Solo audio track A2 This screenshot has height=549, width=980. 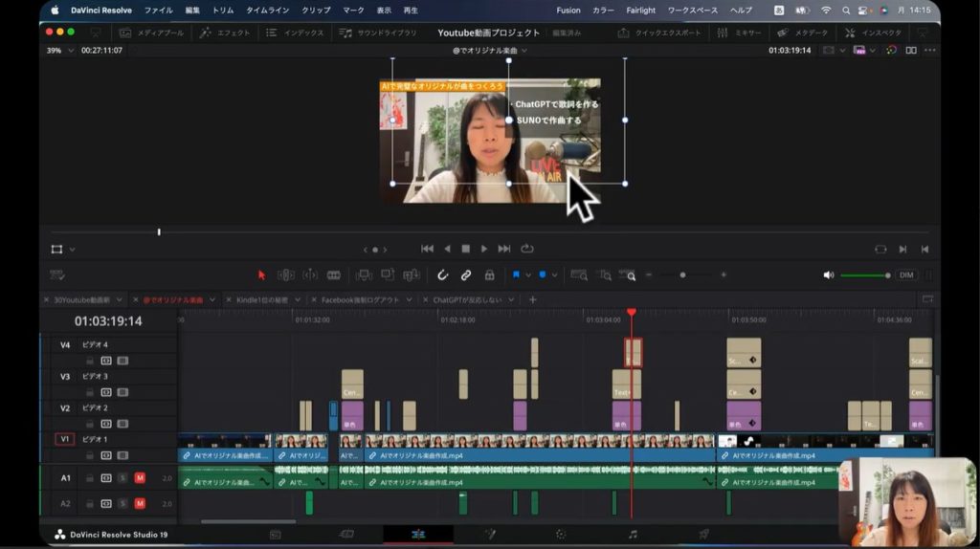coord(122,503)
